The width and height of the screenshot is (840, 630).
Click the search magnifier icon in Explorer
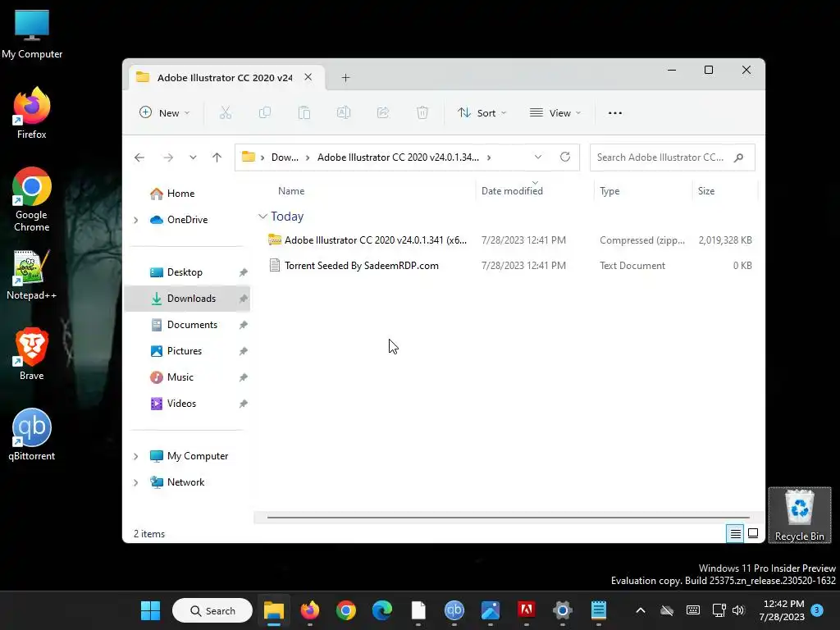point(739,157)
